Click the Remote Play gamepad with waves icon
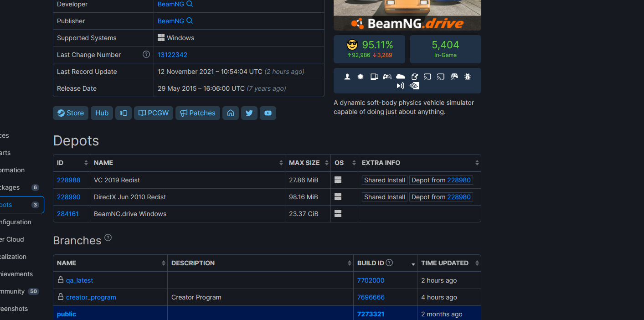Screen dimensions: 644x320 [x=454, y=77]
